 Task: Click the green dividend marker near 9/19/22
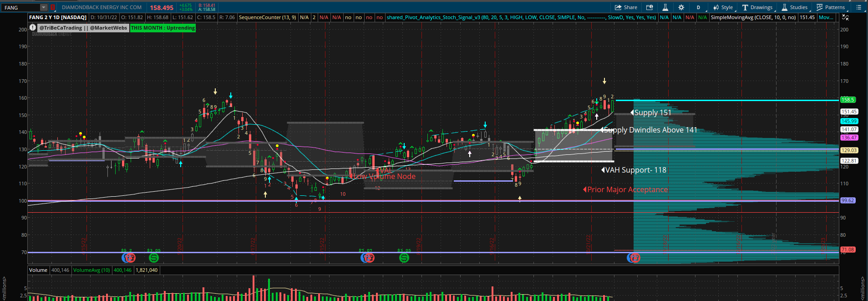coord(404,258)
